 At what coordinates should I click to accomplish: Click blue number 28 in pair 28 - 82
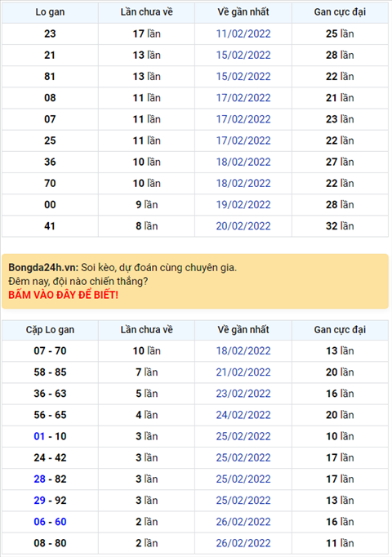39,479
